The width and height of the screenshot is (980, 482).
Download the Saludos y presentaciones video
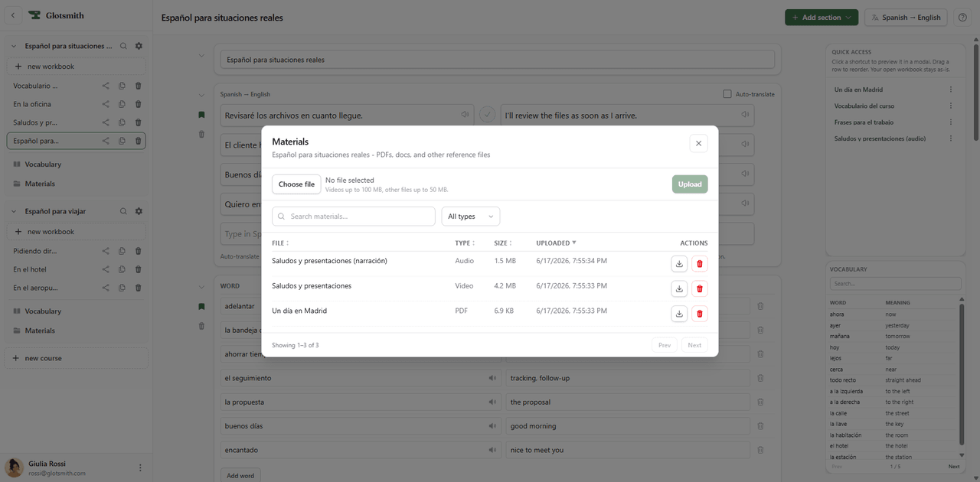[x=679, y=288]
